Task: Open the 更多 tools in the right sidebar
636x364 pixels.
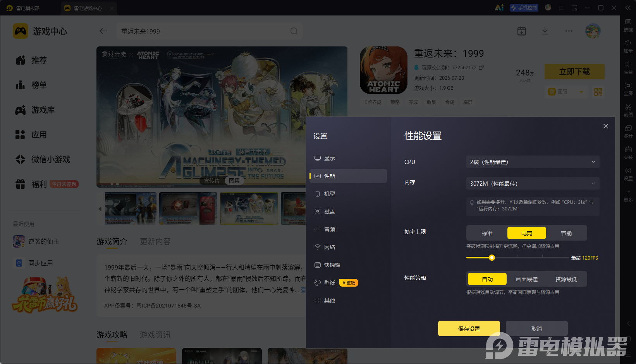Action: pos(628,195)
